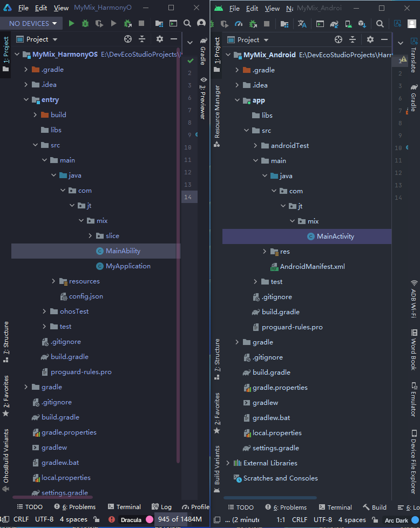
Task: Open NO DEVICES dropdown in DevEco
Action: pos(31,23)
